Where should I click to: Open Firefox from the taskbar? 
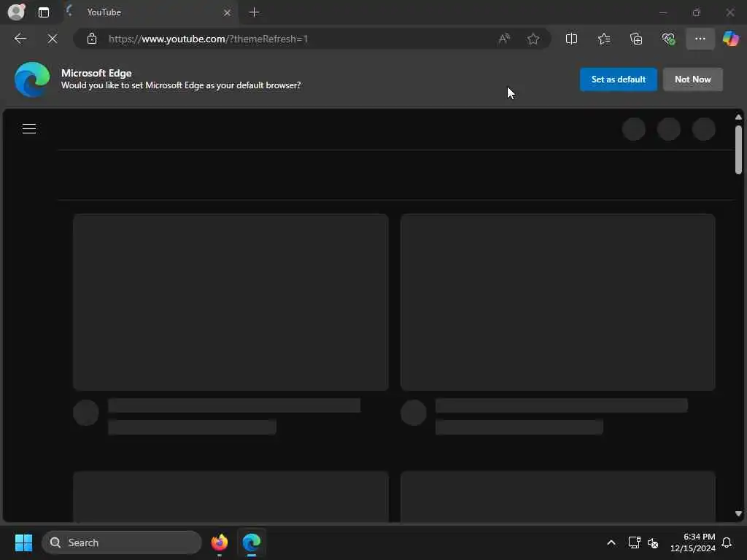pos(219,542)
